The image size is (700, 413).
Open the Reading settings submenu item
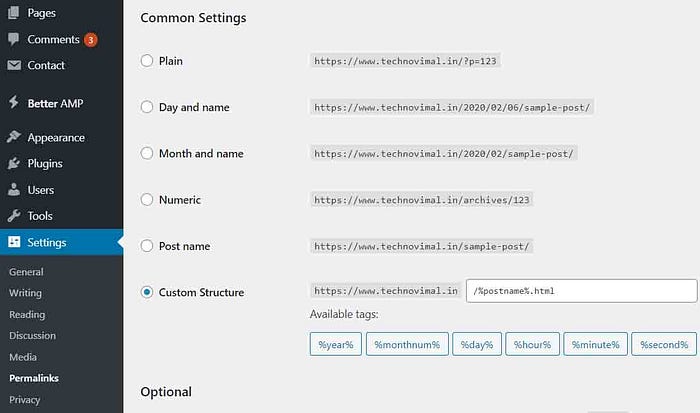coord(27,314)
